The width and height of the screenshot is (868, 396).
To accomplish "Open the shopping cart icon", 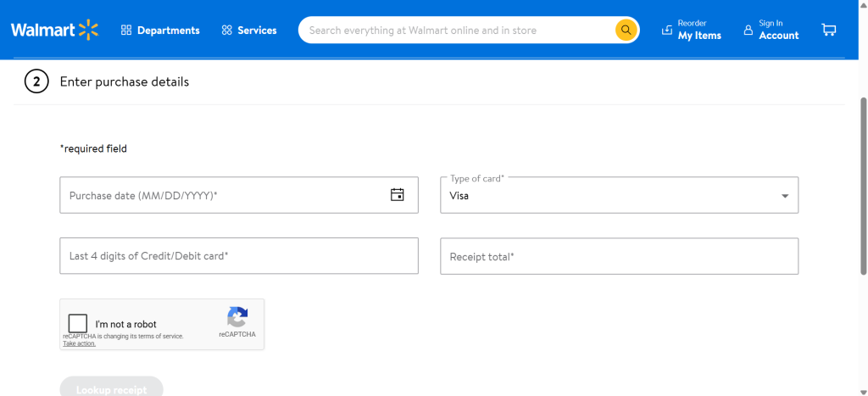I will 828,30.
